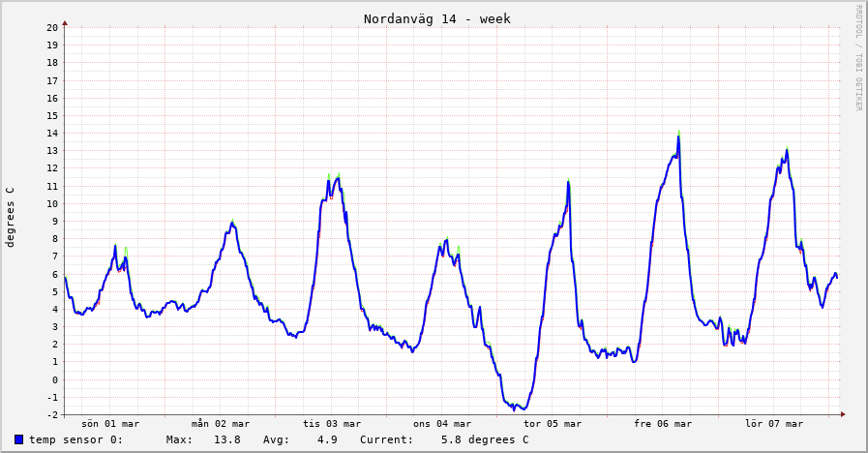Select the 'sön 01 mar' date label
Image resolution: width=868 pixels, height=453 pixels.
(x=110, y=423)
